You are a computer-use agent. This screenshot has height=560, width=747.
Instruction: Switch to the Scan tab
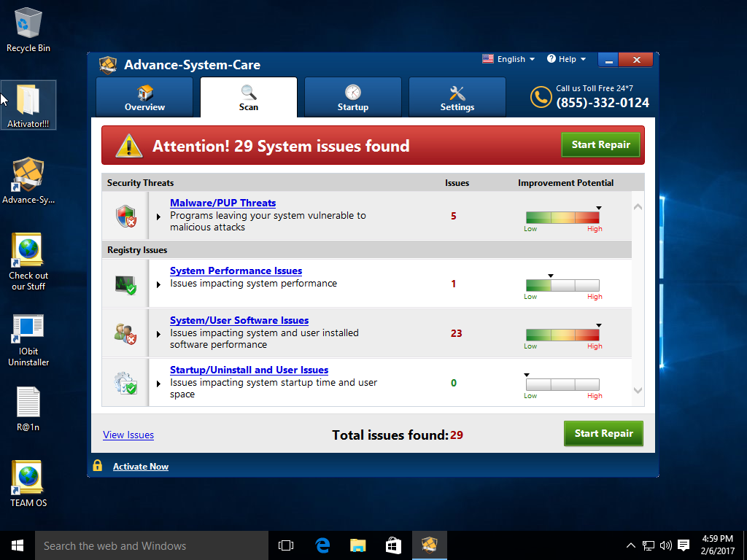(x=248, y=98)
